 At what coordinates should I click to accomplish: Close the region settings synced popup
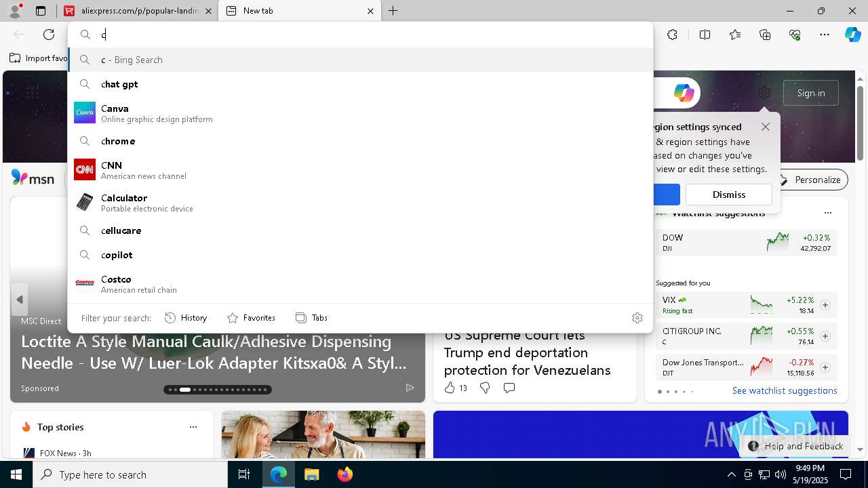pos(766,127)
